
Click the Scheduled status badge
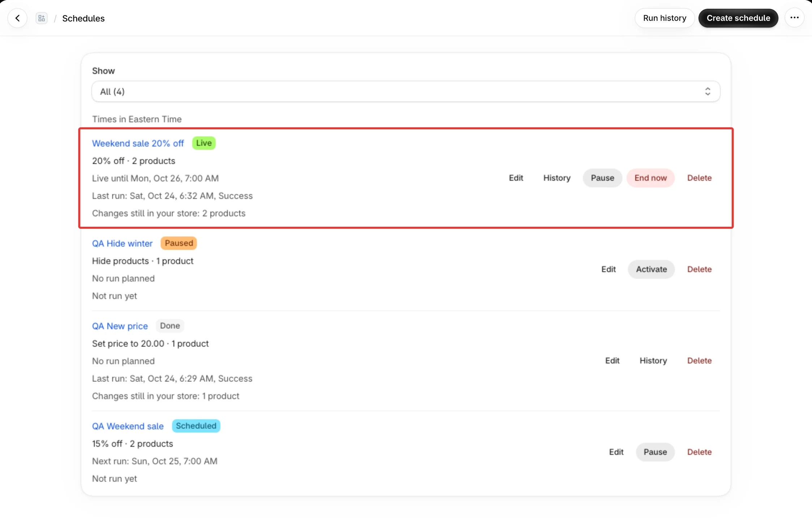pos(196,426)
